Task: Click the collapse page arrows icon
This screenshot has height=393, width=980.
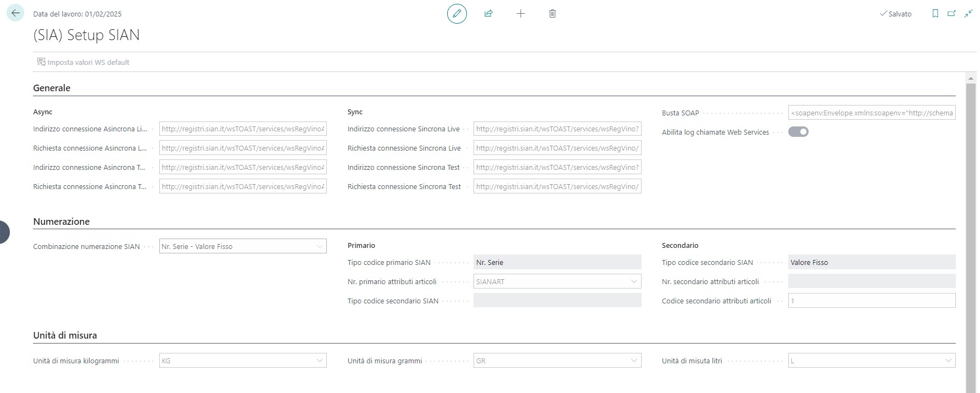Action: [968, 14]
